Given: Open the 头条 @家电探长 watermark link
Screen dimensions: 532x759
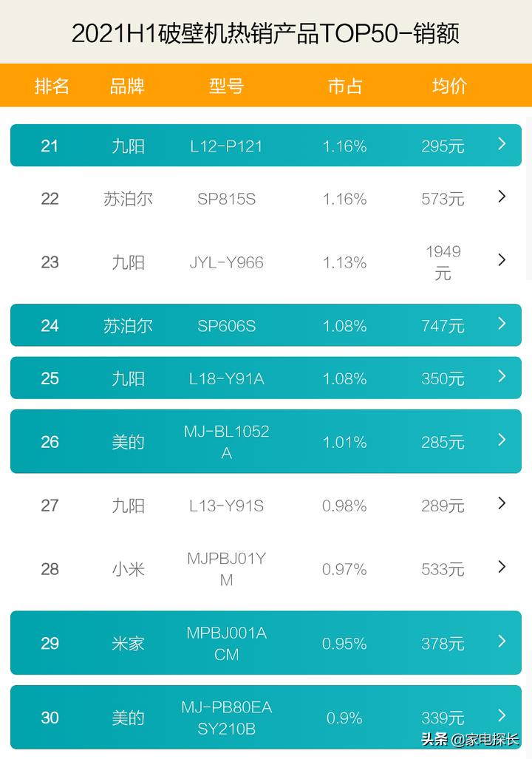Looking at the screenshot, I should pyautogui.click(x=470, y=740).
